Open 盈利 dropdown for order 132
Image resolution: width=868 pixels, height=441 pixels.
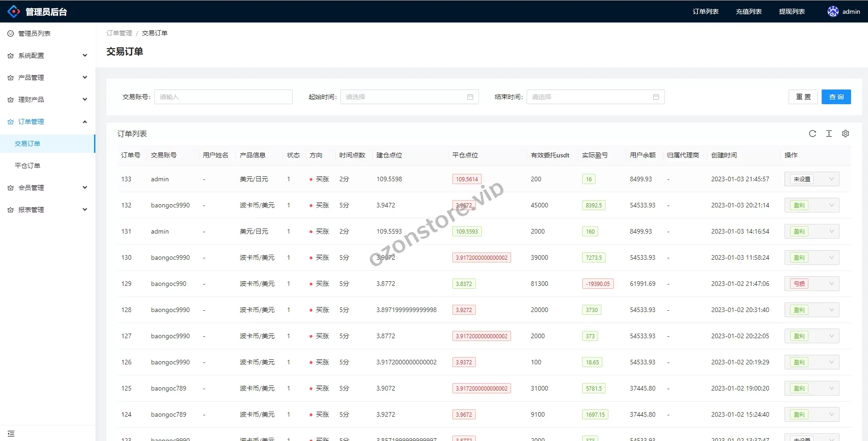pos(812,205)
